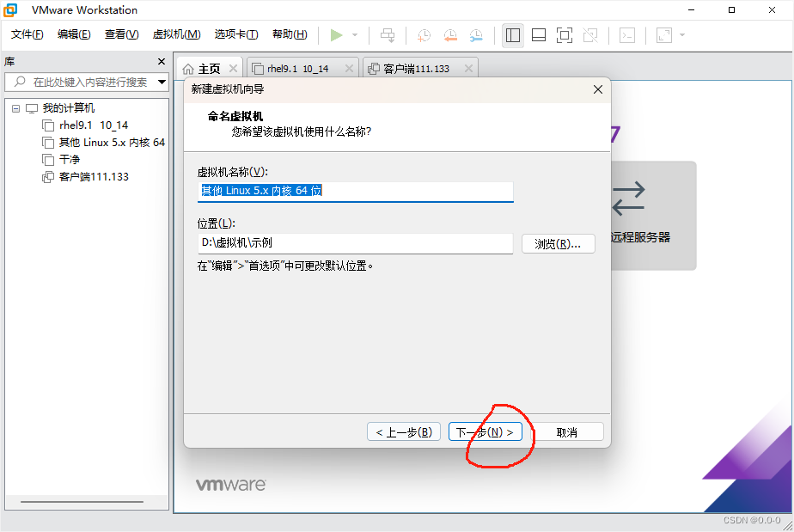Click the library panel horizontal scrollbar
The width and height of the screenshot is (794, 532).
[82, 502]
